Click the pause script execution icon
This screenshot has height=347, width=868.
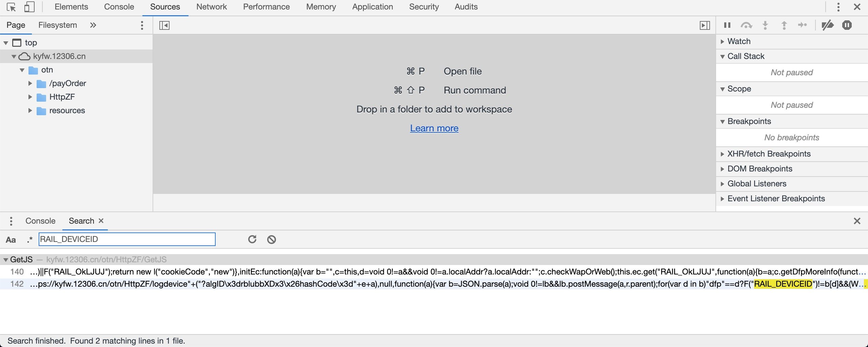pyautogui.click(x=727, y=25)
